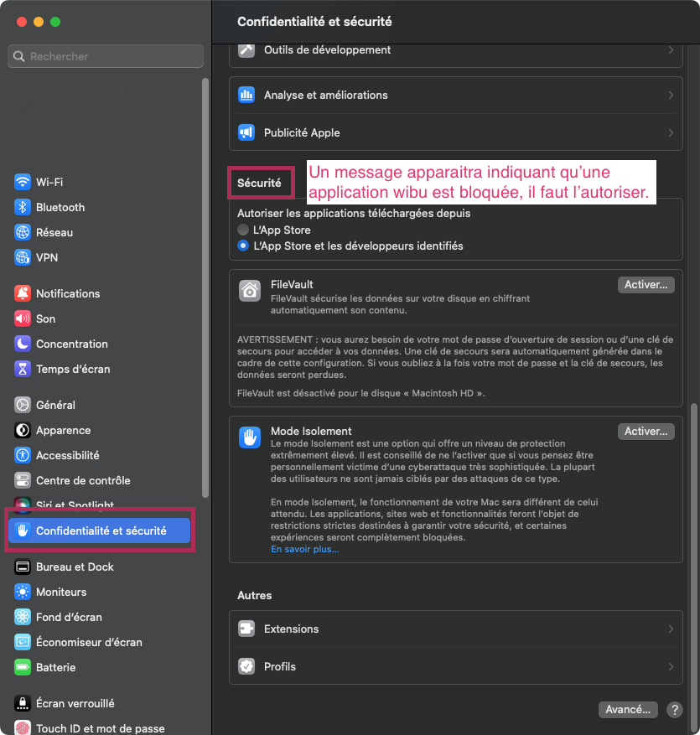Select Wi-Fi label in sidebar
This screenshot has height=735, width=700.
pyautogui.click(x=49, y=182)
